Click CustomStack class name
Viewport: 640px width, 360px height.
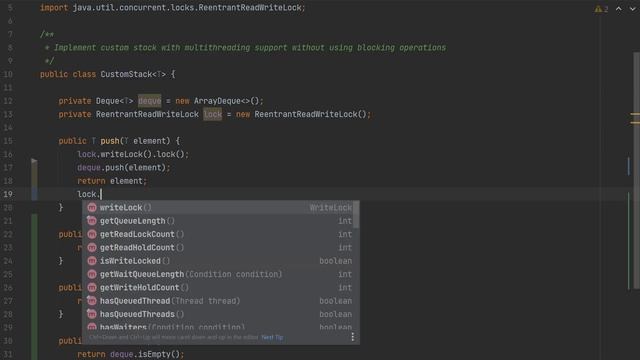pos(126,74)
